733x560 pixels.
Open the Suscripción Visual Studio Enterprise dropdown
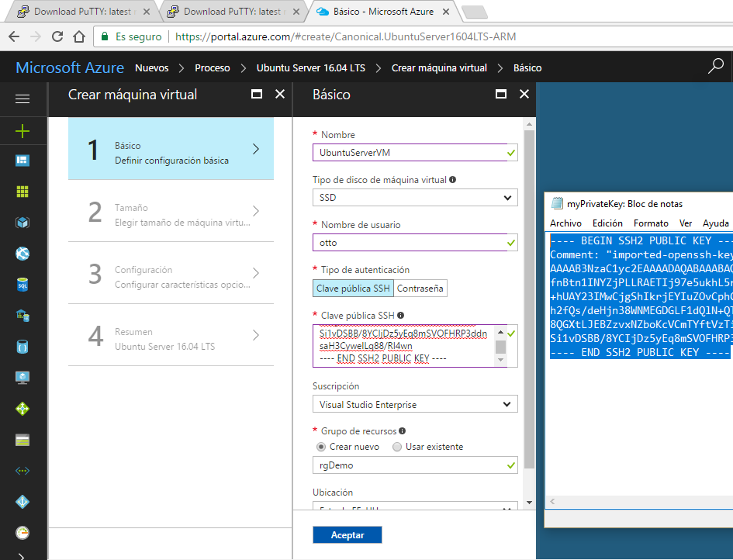coord(415,404)
